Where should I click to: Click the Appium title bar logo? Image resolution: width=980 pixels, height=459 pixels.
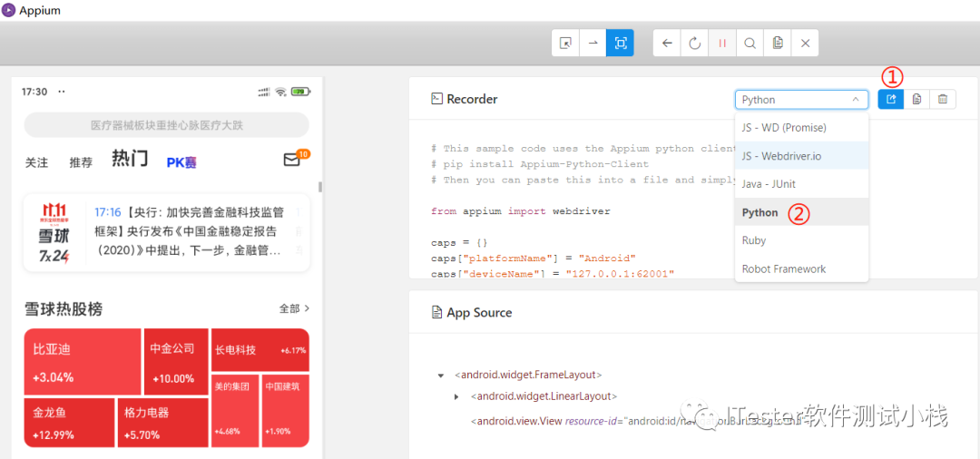[9, 11]
